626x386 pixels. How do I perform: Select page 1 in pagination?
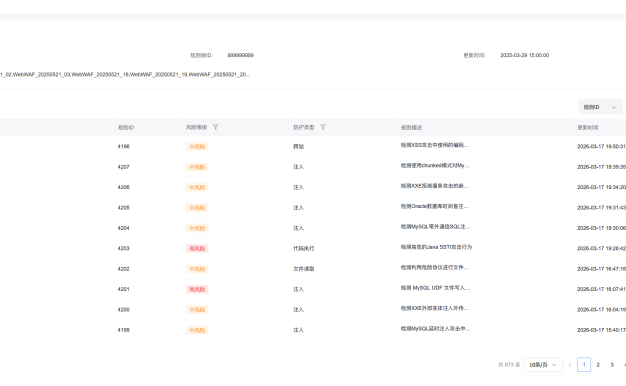point(584,364)
